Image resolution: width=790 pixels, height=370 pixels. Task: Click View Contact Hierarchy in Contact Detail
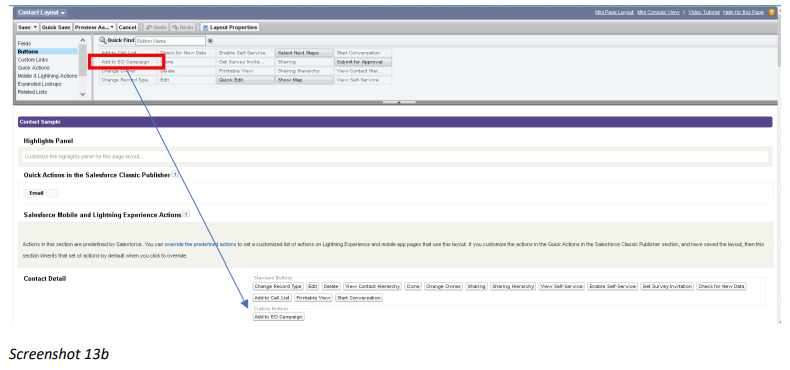[372, 286]
